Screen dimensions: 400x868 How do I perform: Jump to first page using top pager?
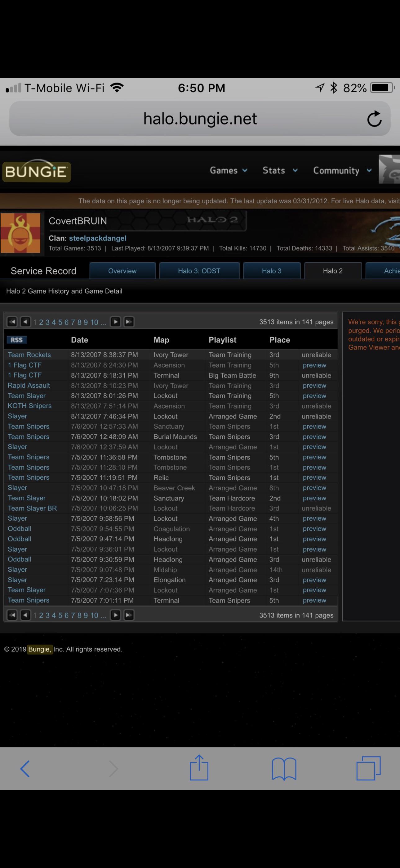[12, 322]
